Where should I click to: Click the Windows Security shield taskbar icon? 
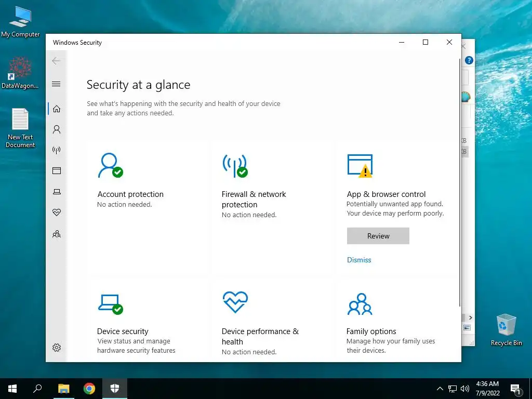click(115, 389)
